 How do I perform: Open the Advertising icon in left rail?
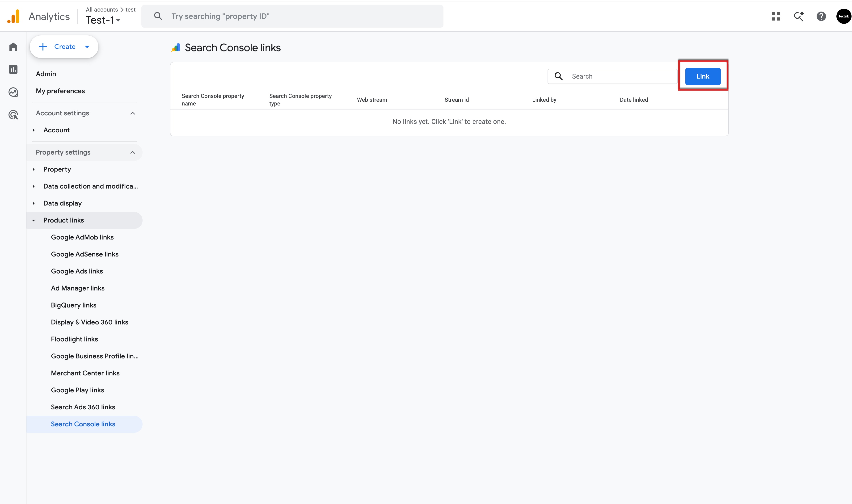coord(13,115)
